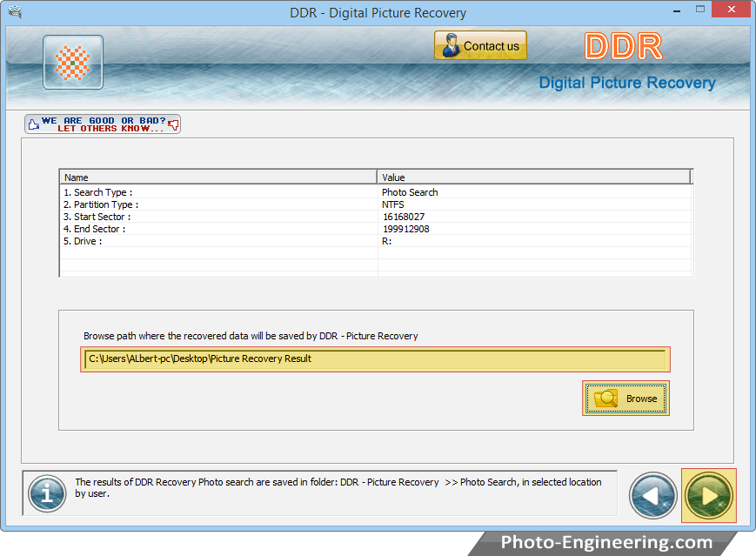The height and width of the screenshot is (556, 756).
Task: Click the thumbs-up icon on feedback banner
Action: coord(33,124)
